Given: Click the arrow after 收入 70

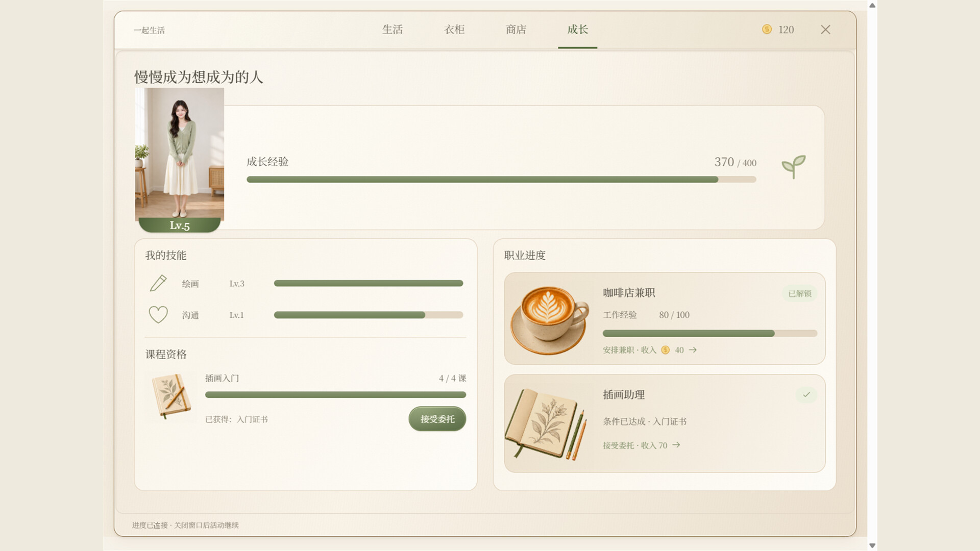Looking at the screenshot, I should [x=676, y=445].
